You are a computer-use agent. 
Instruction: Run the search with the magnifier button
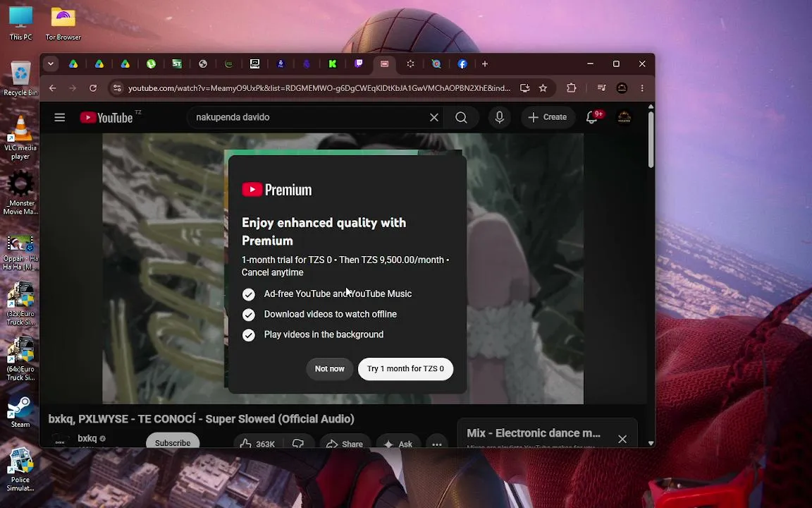tap(461, 117)
